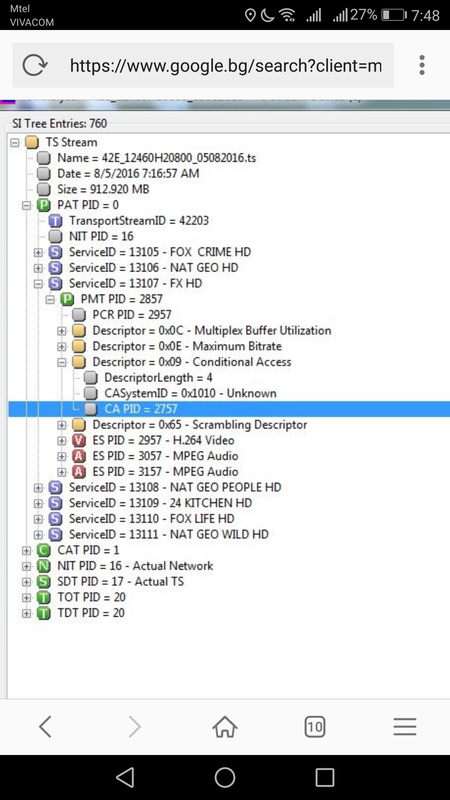
Task: Expand the Maximum Bitrate descriptor
Action: pyautogui.click(x=62, y=346)
